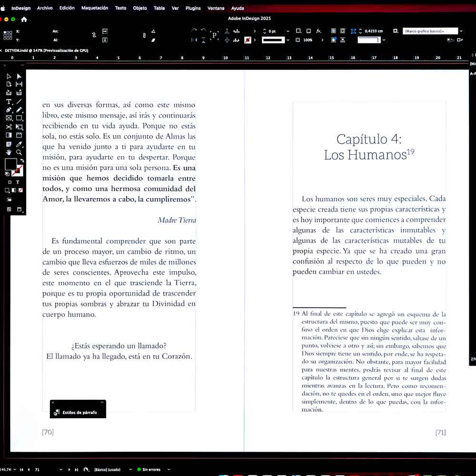Select the Rectangle Frame tool
476x476 pixels.
9,118
